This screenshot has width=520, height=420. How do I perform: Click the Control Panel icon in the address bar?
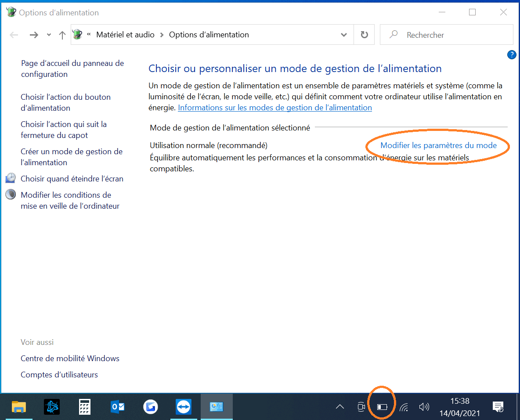point(78,34)
